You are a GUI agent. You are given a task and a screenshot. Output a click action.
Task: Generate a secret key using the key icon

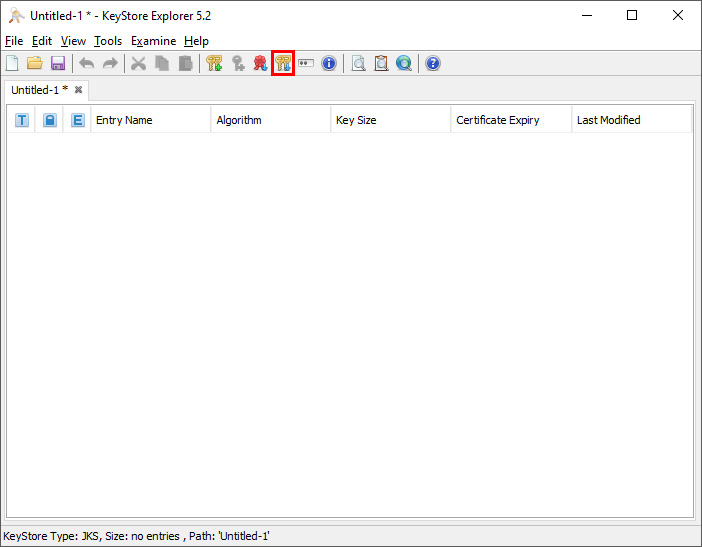(238, 63)
